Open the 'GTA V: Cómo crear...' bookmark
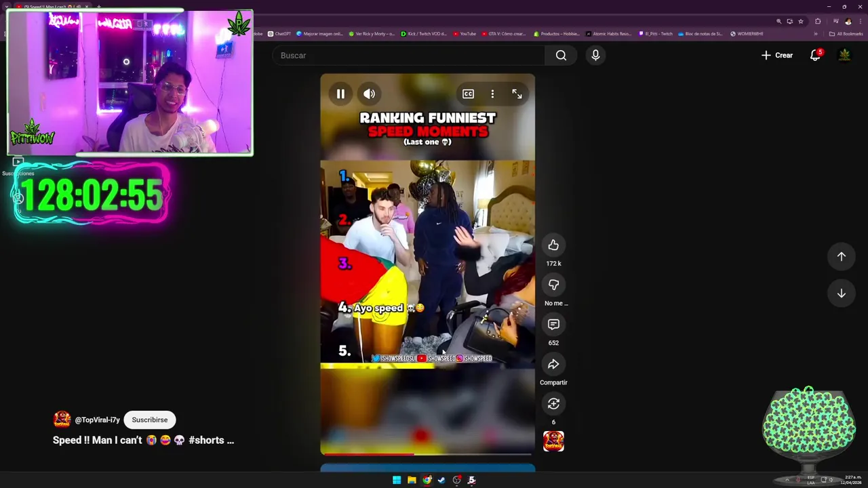868x488 pixels. pos(503,34)
